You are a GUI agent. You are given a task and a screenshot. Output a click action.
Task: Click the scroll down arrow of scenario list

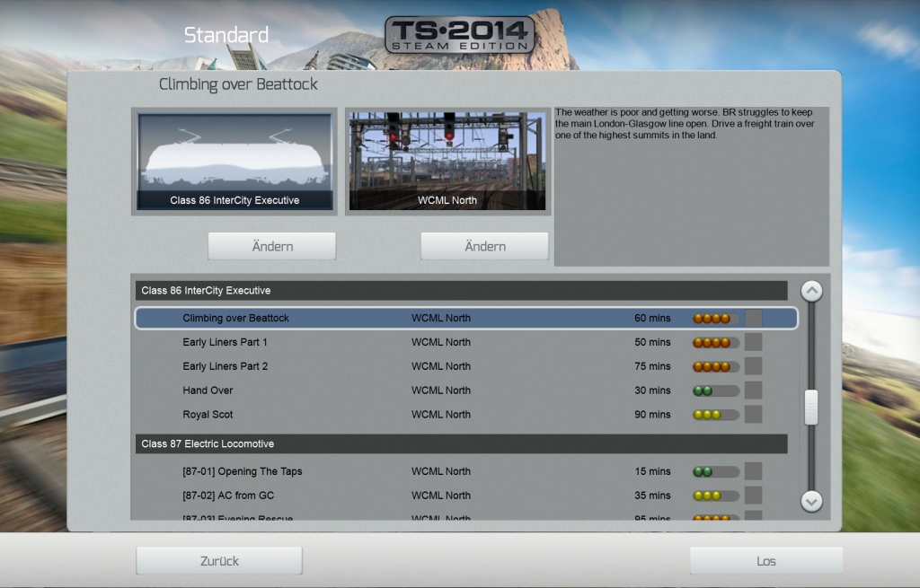click(x=811, y=501)
